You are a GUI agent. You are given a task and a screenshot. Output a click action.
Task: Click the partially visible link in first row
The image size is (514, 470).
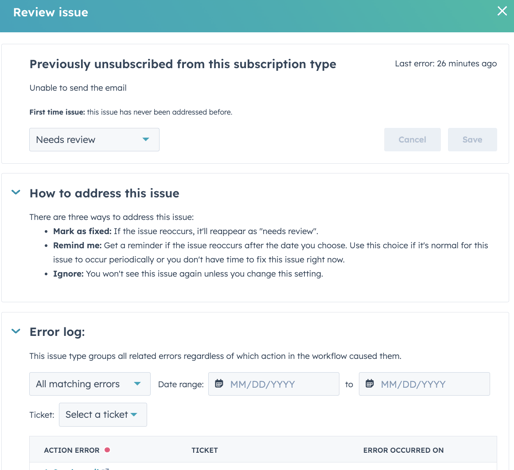point(77,468)
